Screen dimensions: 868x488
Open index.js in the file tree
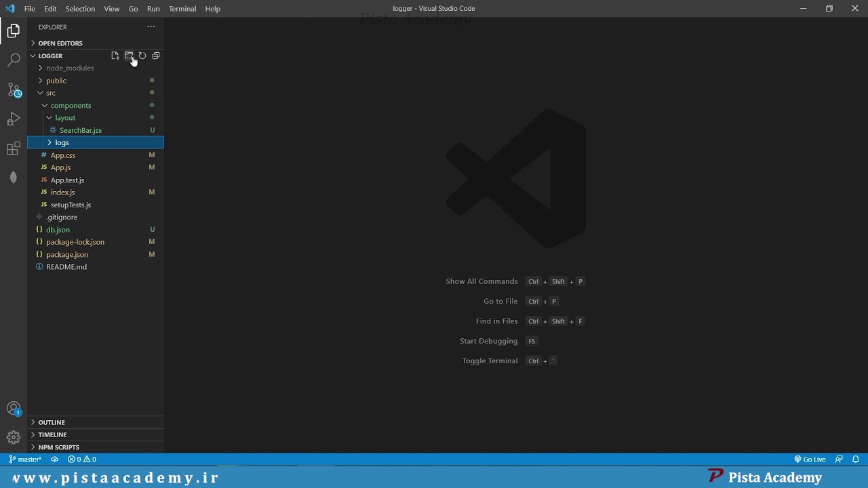click(96, 192)
